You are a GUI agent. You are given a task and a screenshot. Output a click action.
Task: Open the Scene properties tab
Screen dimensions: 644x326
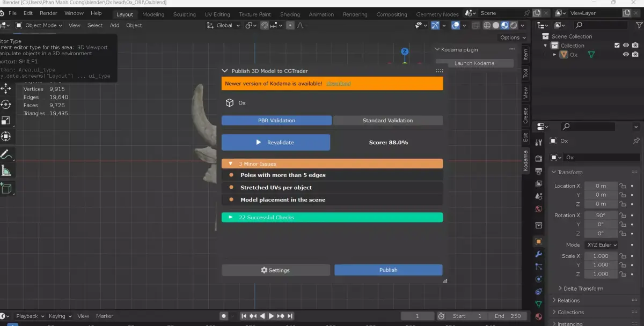pos(539,197)
